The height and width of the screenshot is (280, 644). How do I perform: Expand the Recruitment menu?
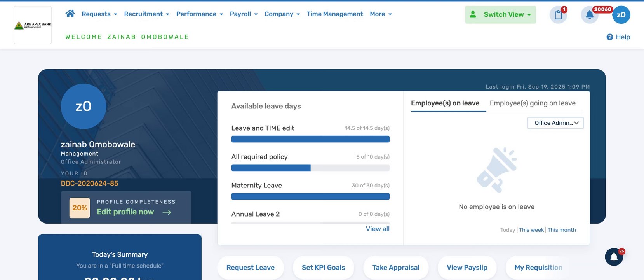147,14
